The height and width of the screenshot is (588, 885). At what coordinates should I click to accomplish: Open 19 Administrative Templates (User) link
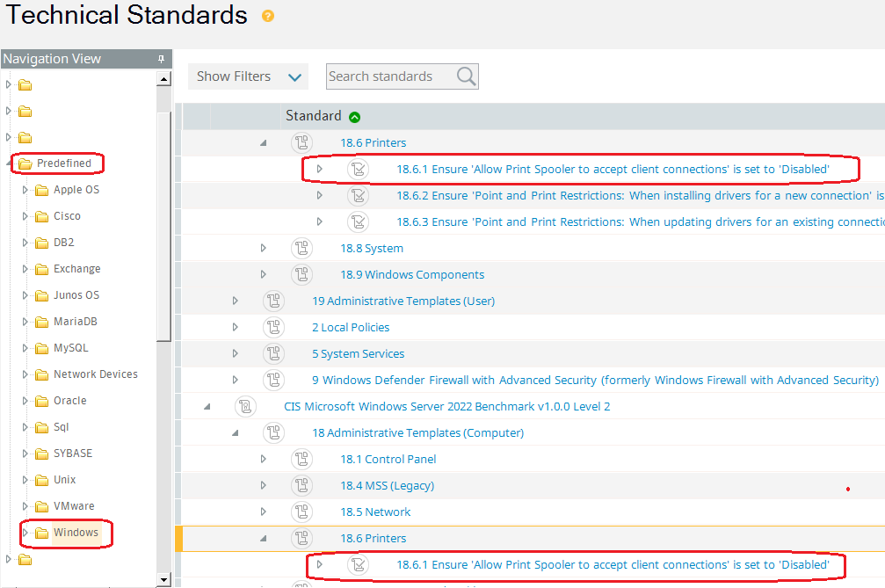[403, 301]
